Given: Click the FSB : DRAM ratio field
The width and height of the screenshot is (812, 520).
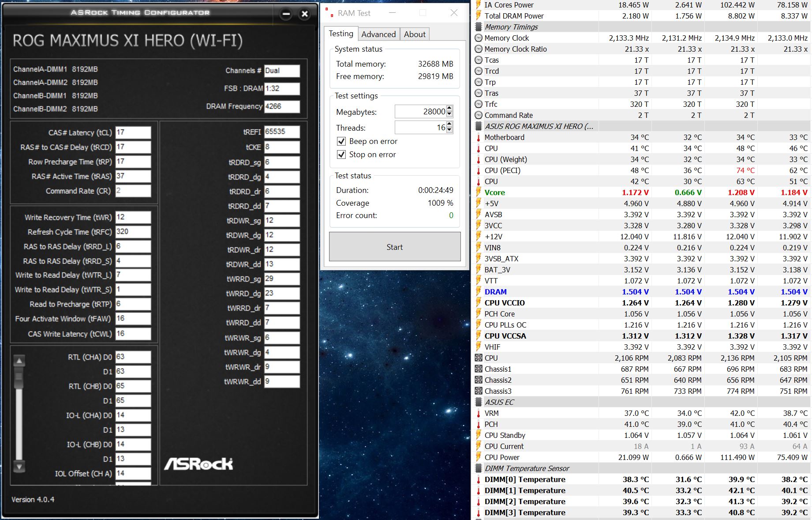Looking at the screenshot, I should (282, 88).
